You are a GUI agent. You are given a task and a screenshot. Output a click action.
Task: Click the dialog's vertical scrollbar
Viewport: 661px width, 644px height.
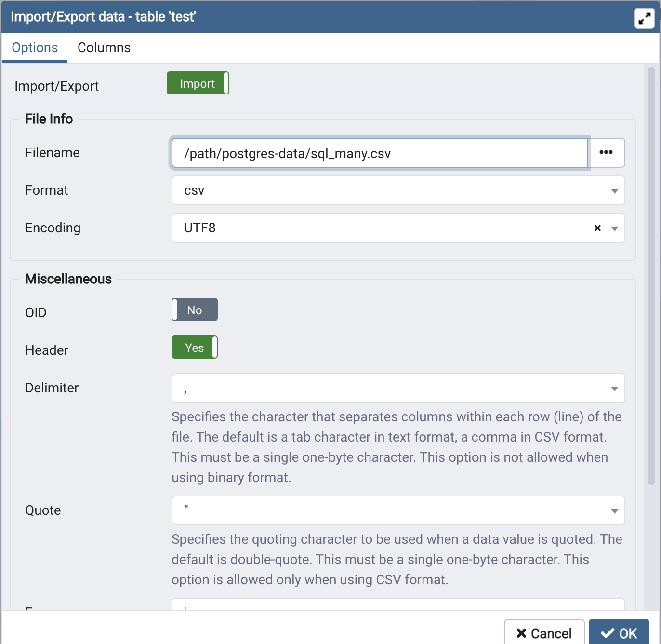[x=651, y=276]
